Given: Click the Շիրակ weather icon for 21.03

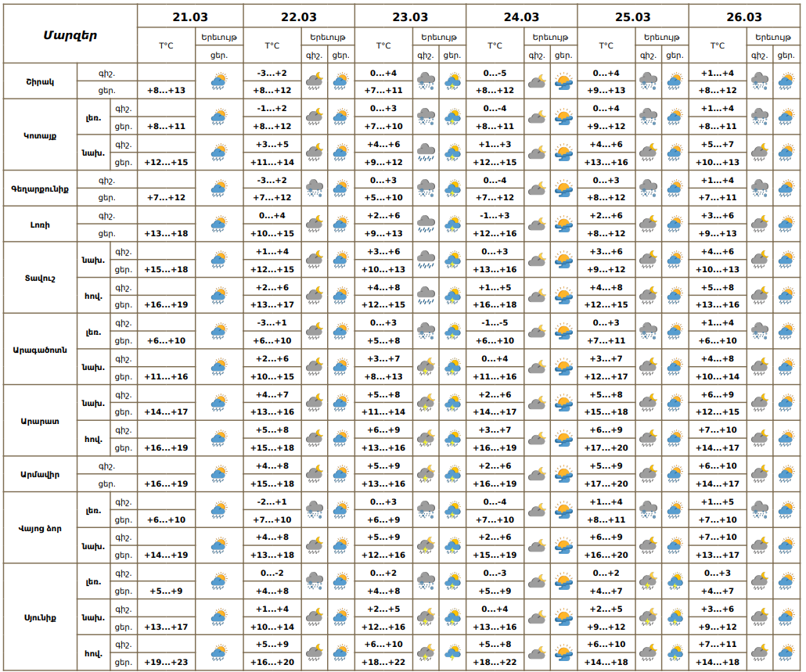Looking at the screenshot, I should [x=219, y=81].
